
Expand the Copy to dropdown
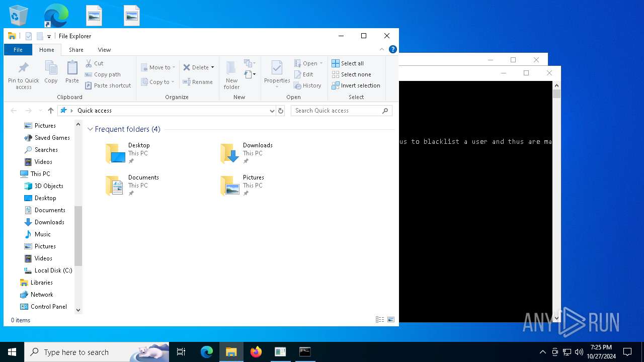click(173, 82)
